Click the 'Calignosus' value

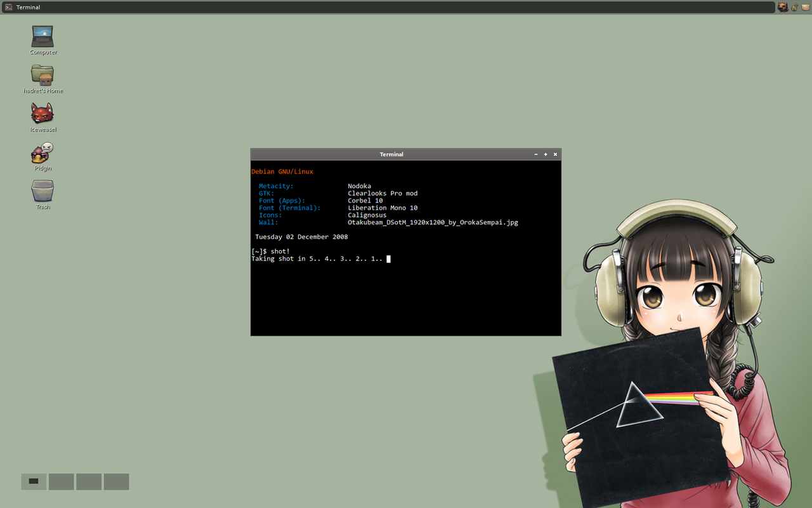[367, 215]
